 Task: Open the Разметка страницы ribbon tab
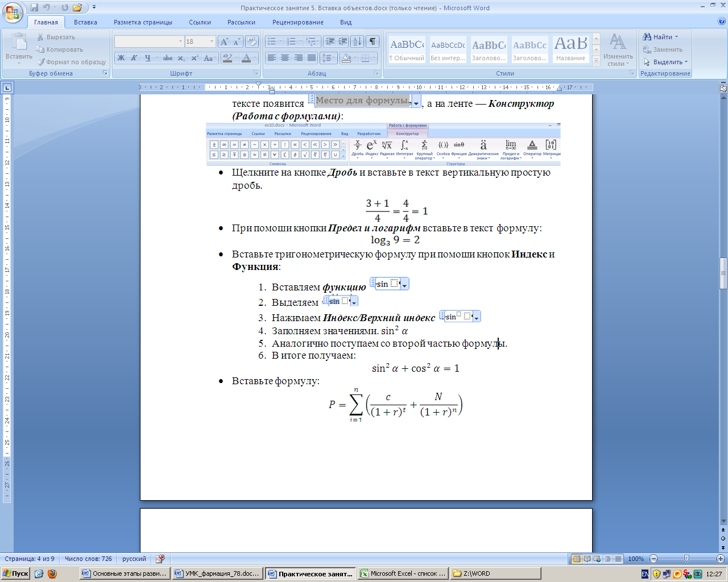pos(143,22)
